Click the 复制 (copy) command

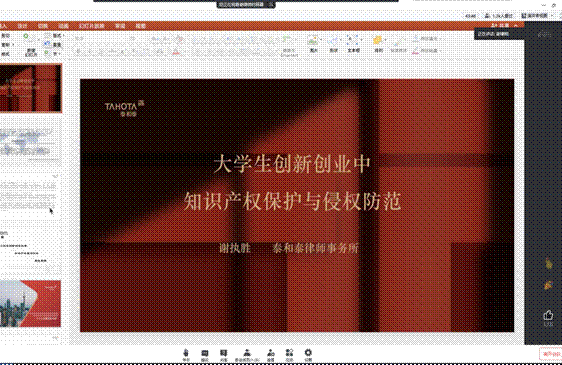tap(6, 45)
